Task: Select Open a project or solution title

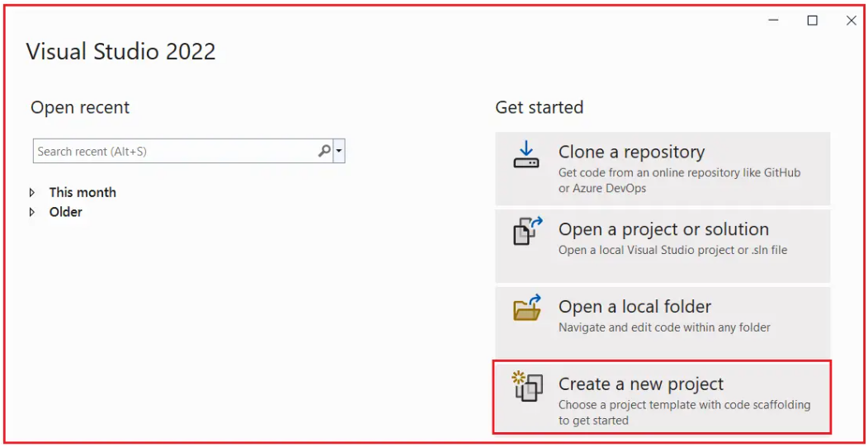Action: pos(663,229)
